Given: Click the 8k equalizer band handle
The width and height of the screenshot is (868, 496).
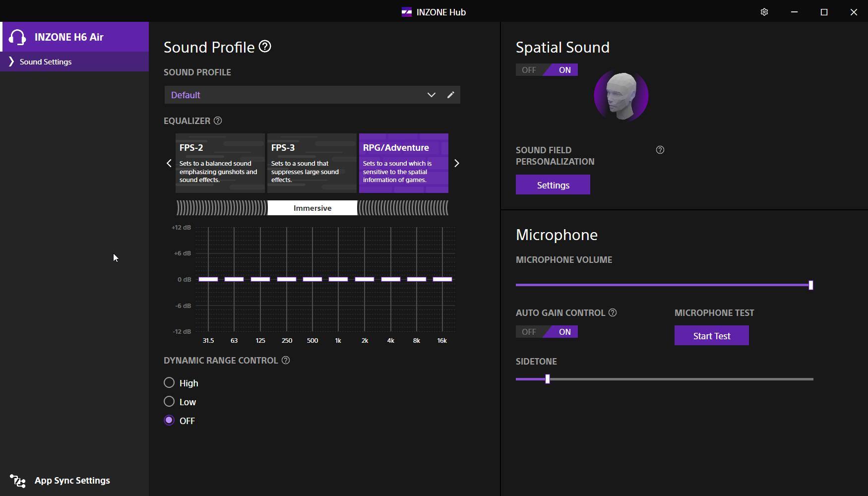Looking at the screenshot, I should [417, 279].
